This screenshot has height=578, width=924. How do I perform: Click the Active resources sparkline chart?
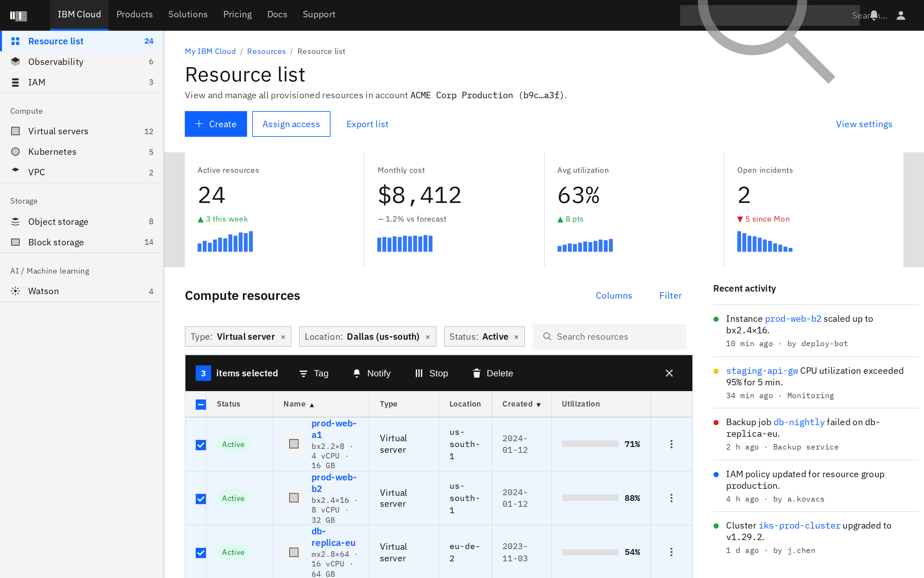coord(225,241)
